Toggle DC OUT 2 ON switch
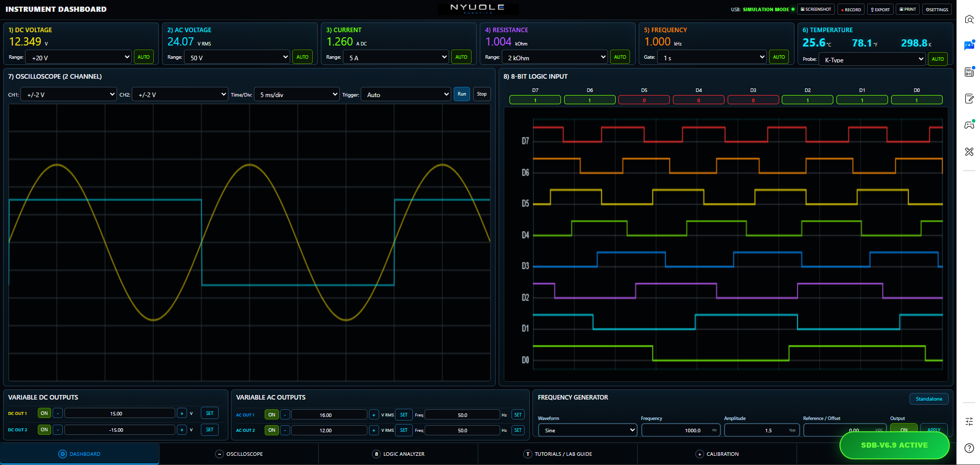Image resolution: width=980 pixels, height=465 pixels. pyautogui.click(x=44, y=430)
